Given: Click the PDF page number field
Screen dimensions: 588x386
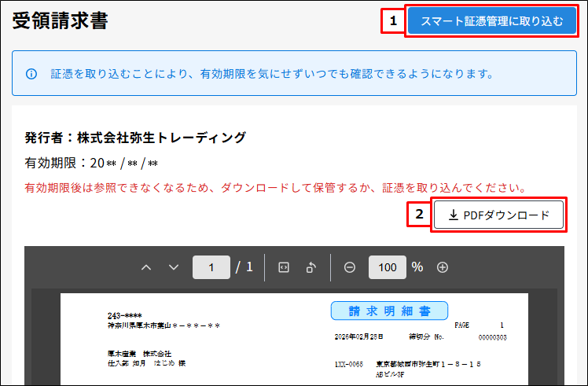Looking at the screenshot, I should [211, 267].
